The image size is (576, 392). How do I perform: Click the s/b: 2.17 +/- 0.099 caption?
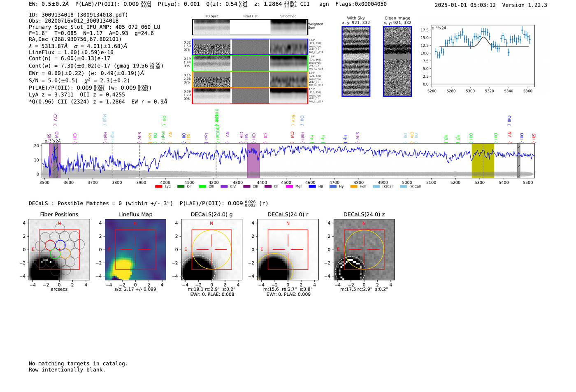135,289
